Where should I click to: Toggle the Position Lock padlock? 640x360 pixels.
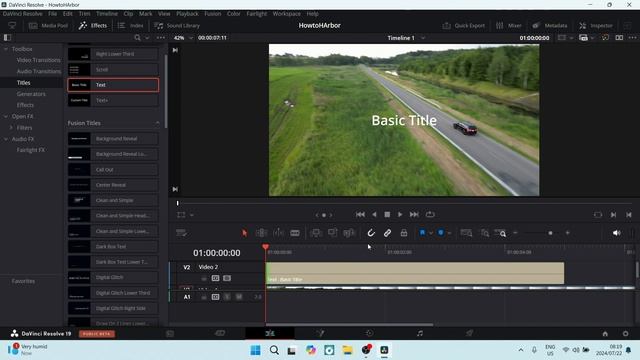[x=404, y=233]
